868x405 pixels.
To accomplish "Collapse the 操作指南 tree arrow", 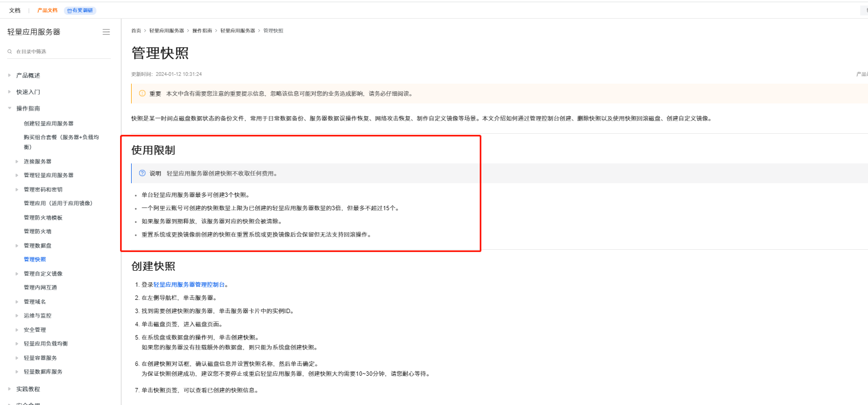I will pos(9,108).
